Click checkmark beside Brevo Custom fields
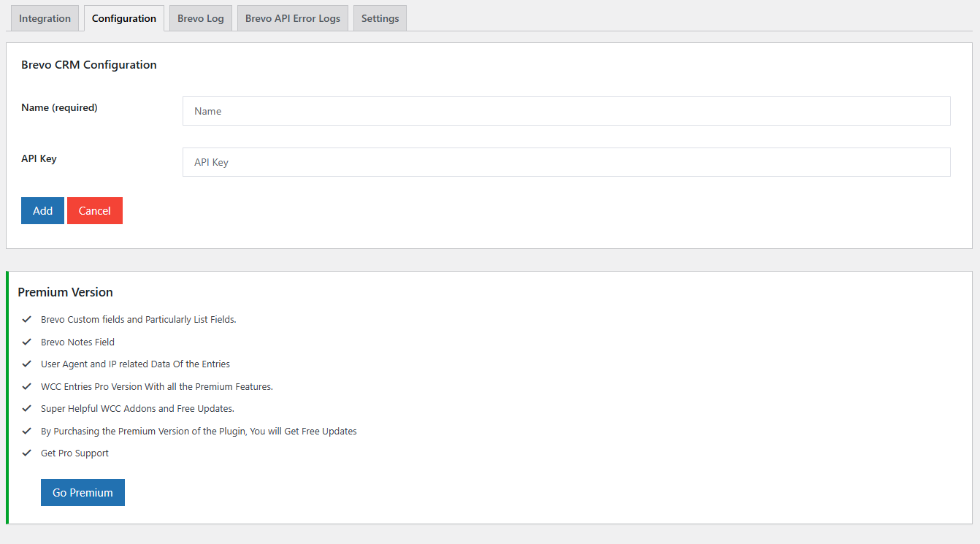Image resolution: width=980 pixels, height=544 pixels. pos(27,319)
